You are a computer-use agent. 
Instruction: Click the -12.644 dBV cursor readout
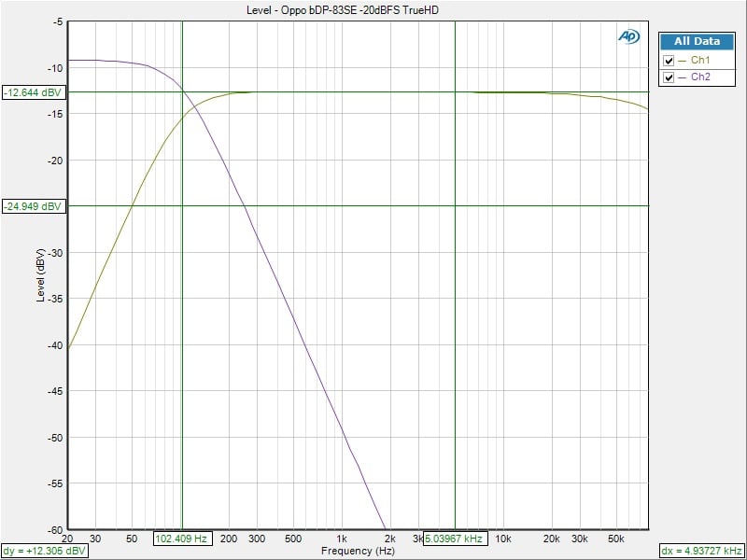33,92
